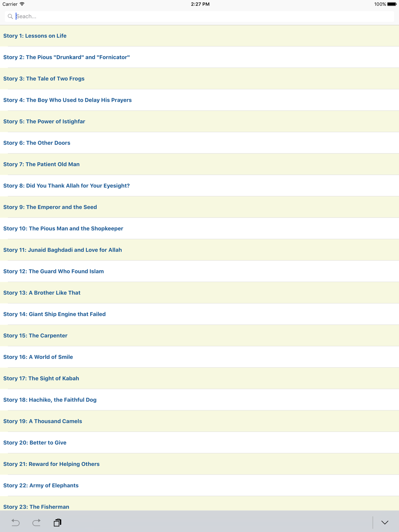Screen dimensions: 399x532
Task: Tap the clipboard paste icon
Action: [x=57, y=522]
